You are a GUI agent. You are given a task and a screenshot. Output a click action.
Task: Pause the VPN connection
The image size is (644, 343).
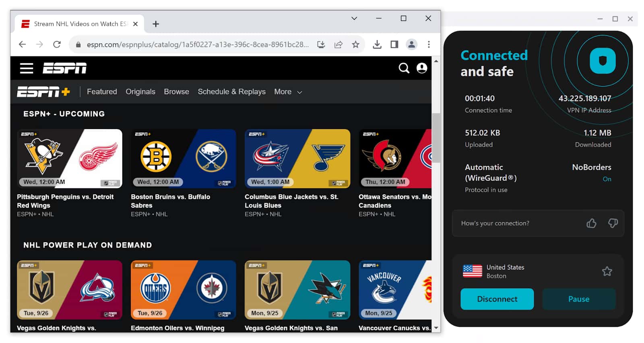579,299
